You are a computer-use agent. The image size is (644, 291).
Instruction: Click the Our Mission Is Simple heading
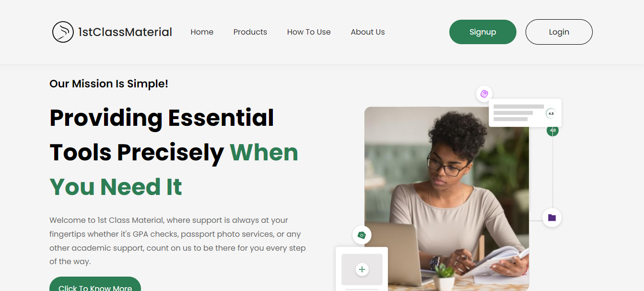[x=109, y=84]
